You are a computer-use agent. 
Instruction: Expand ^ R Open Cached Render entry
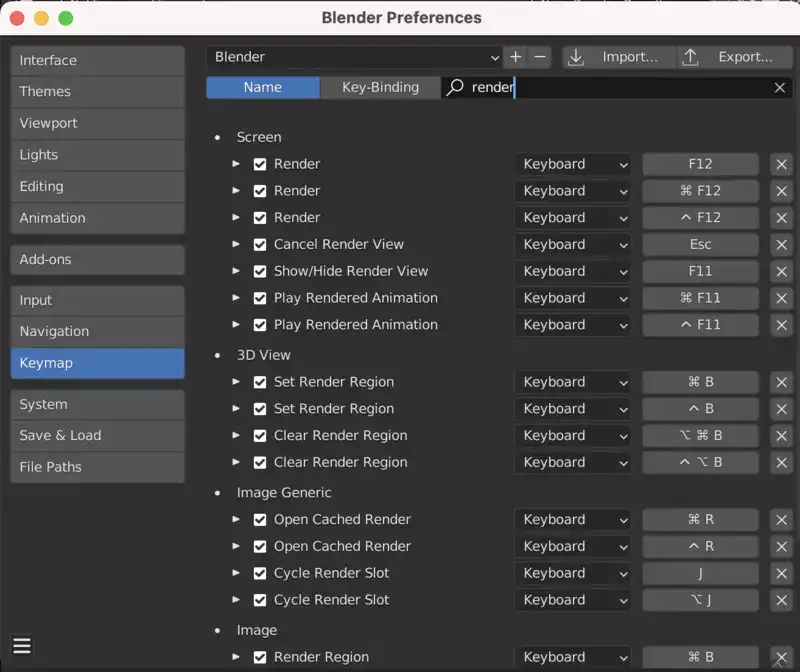pyautogui.click(x=236, y=546)
